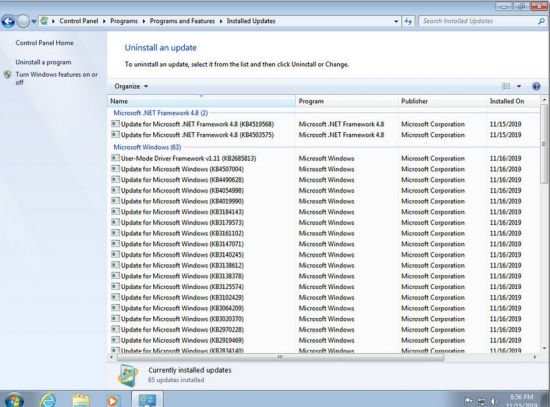550x407 pixels.
Task: Open Turn Windows features on or off
Action: point(56,78)
